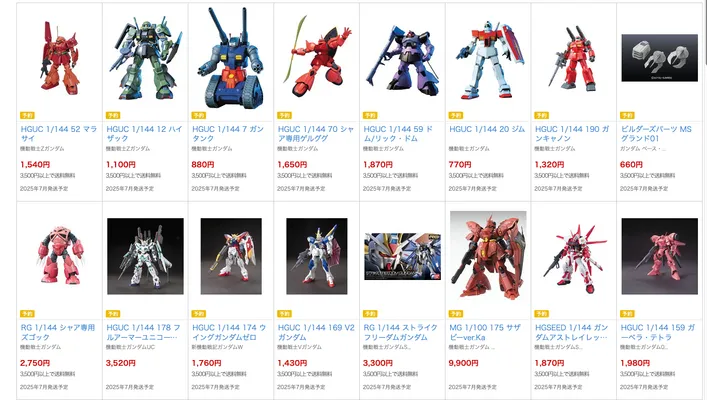Click the builders parts gray hands thumbnail
720x400 pixels.
point(659,58)
